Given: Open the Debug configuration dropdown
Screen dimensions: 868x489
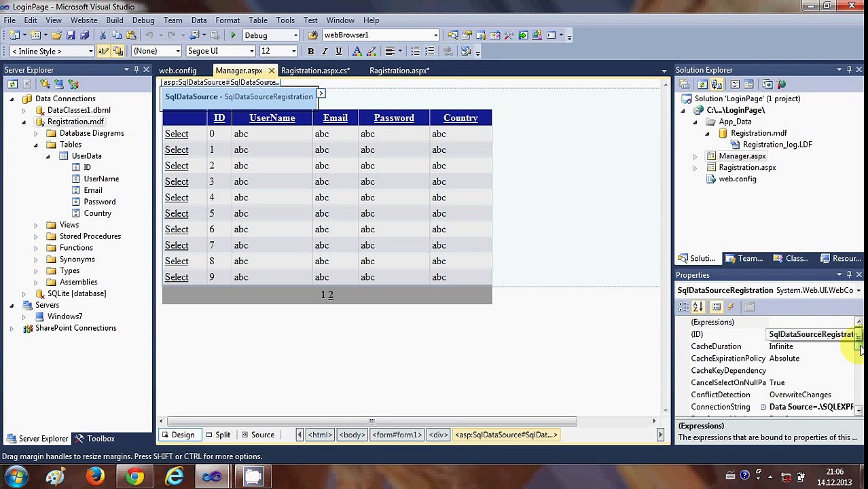Looking at the screenshot, I should pyautogui.click(x=295, y=35).
